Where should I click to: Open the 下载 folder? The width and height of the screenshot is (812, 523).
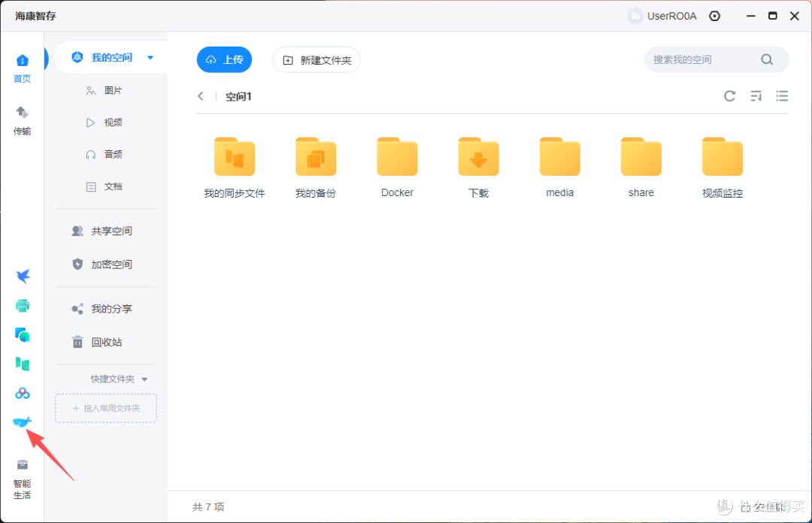click(x=478, y=168)
